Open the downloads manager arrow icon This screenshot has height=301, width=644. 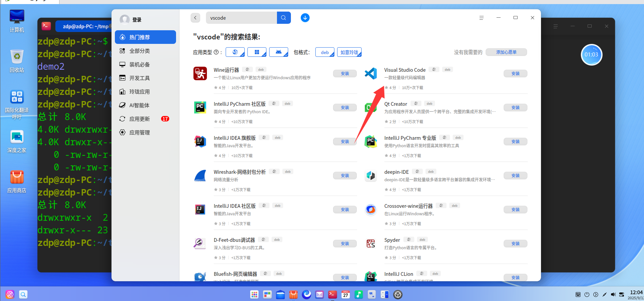(305, 18)
